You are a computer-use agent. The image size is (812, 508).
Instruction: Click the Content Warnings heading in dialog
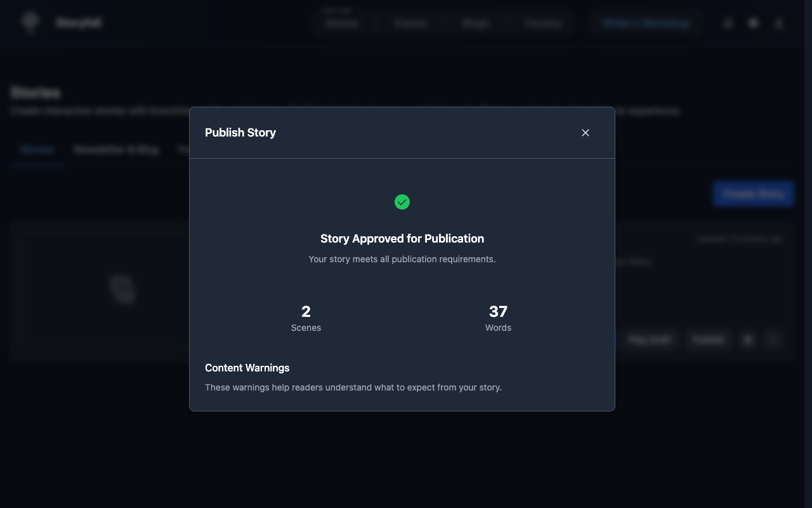(247, 368)
